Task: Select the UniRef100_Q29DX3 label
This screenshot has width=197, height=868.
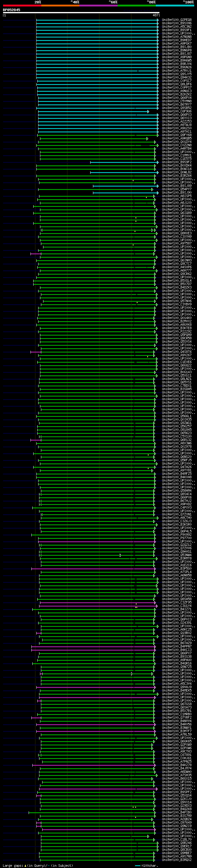Action: coord(177,806)
